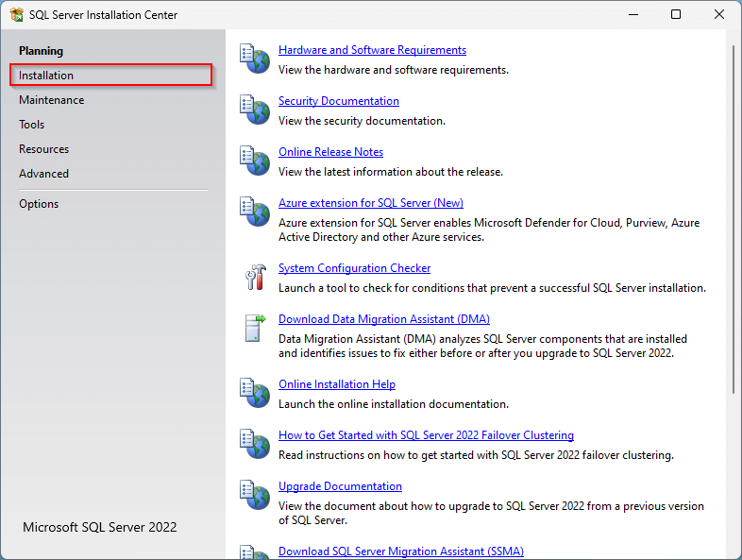Click the Online Release Notes icon

tap(254, 161)
